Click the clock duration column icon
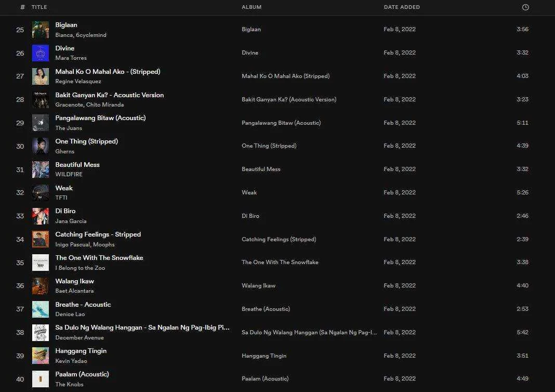 click(525, 7)
